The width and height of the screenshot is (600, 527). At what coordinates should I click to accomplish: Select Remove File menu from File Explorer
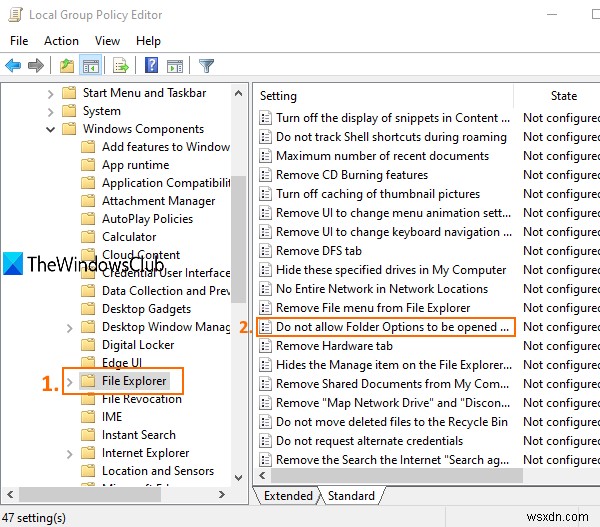coord(373,308)
